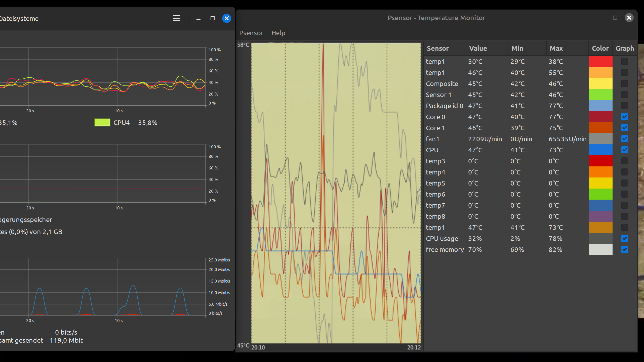
Task: Maximize the System Monitor window
Action: click(x=212, y=18)
